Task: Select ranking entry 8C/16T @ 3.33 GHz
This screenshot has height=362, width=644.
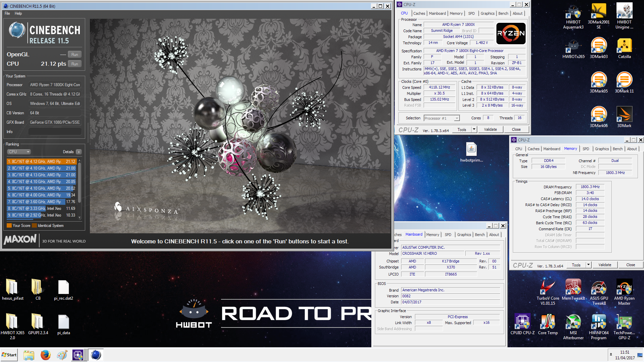Action: 42,208
